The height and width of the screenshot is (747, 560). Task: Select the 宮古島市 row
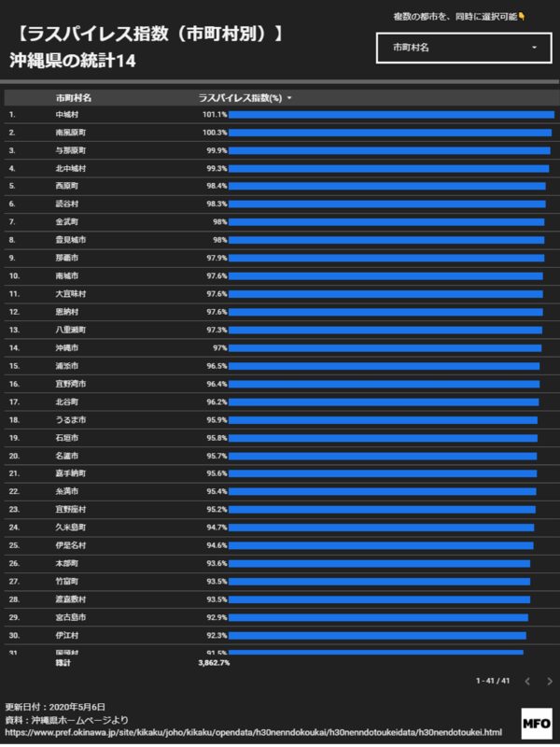coord(281,618)
